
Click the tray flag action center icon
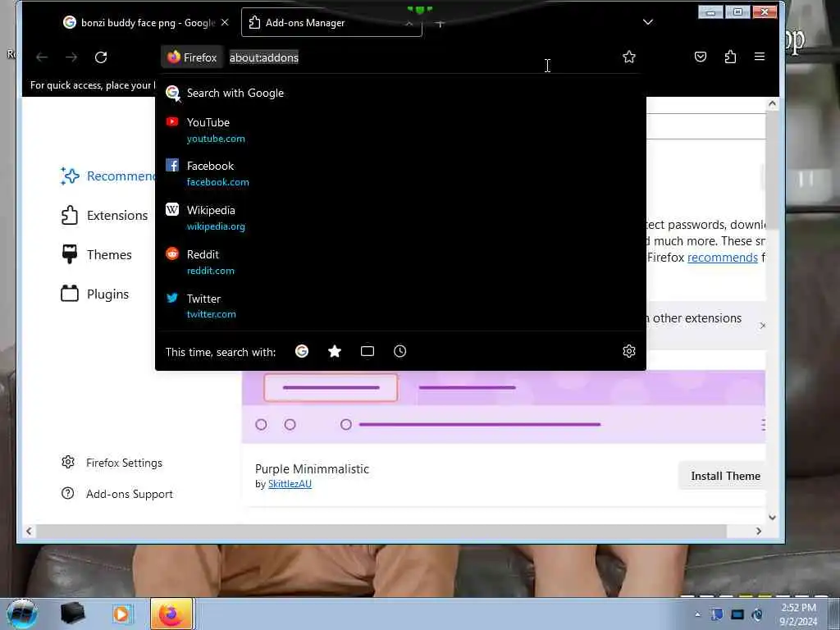pyautogui.click(x=717, y=614)
